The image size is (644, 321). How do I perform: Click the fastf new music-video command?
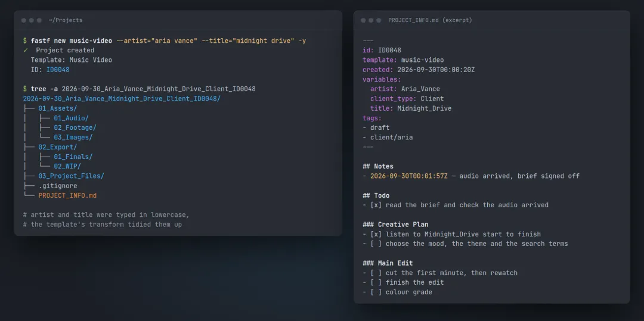coord(71,40)
